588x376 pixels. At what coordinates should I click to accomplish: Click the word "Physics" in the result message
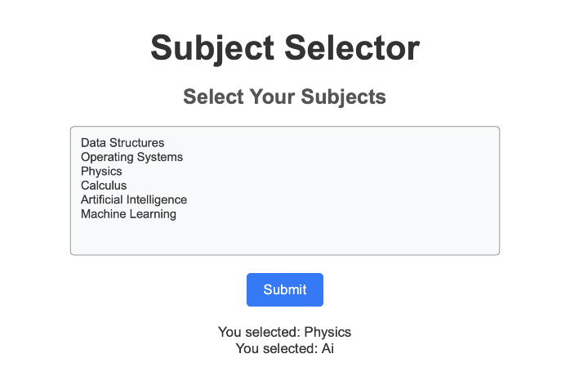point(327,332)
